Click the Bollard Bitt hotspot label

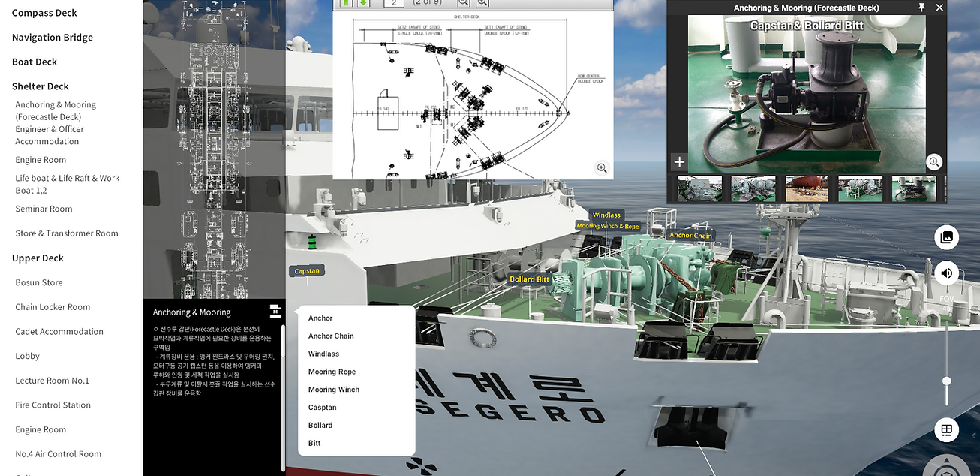[x=530, y=279]
